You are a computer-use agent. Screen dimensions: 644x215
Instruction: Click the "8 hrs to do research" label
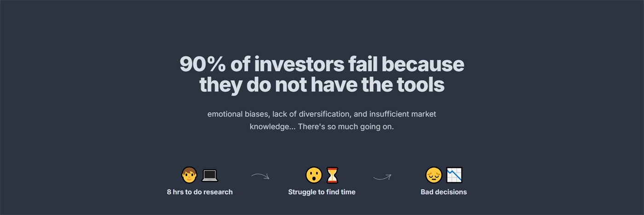point(200,192)
